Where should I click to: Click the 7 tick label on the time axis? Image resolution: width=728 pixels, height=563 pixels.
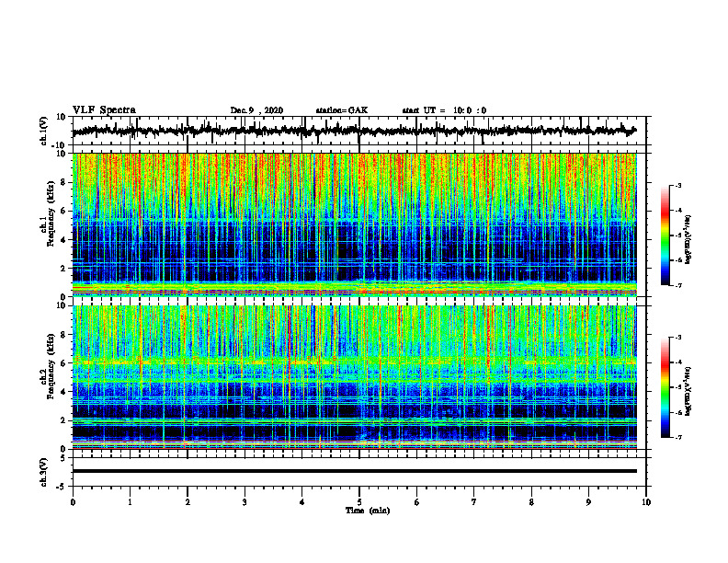[x=473, y=502]
